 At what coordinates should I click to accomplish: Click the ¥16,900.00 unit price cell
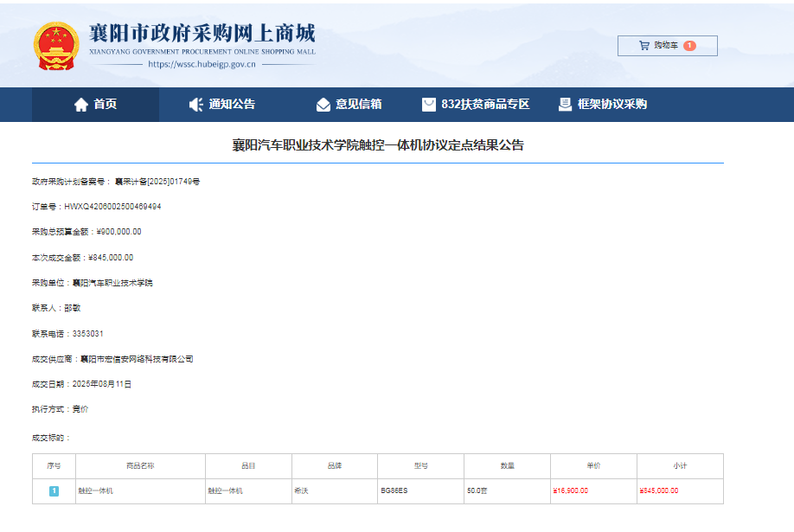pyautogui.click(x=571, y=490)
